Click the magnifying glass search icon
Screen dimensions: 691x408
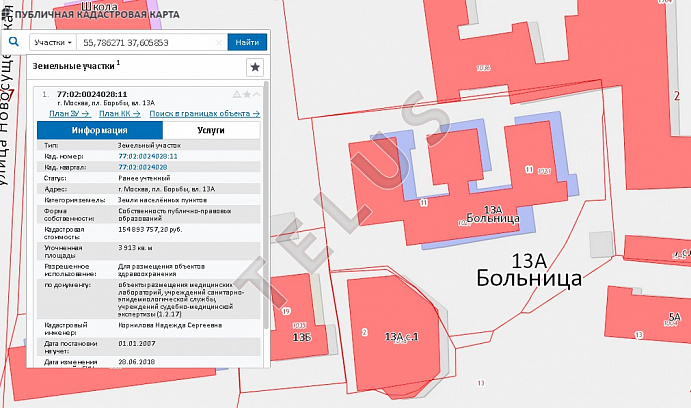point(14,42)
